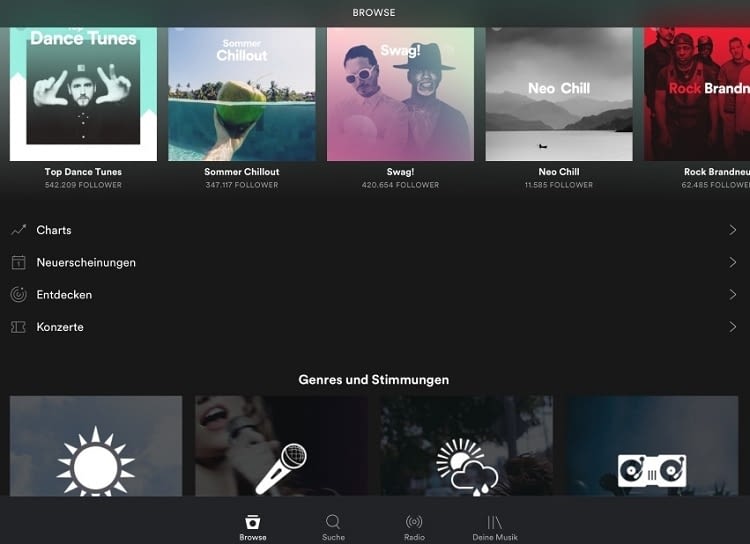Open the Konzerte list entry
This screenshot has height=544, width=750.
[x=375, y=327]
